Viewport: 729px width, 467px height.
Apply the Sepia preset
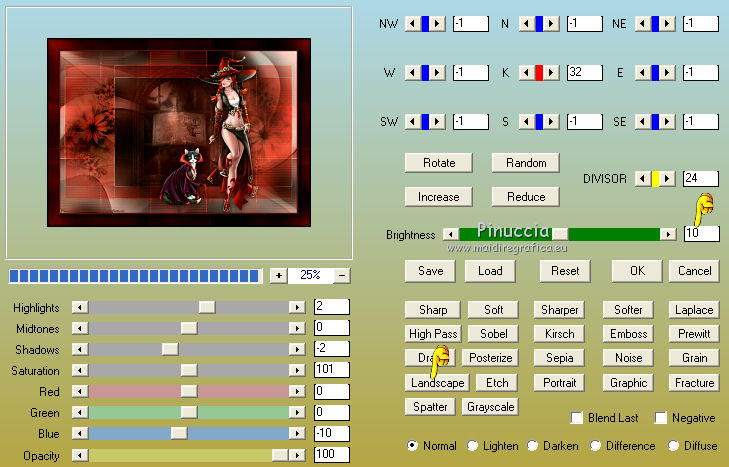tap(559, 358)
